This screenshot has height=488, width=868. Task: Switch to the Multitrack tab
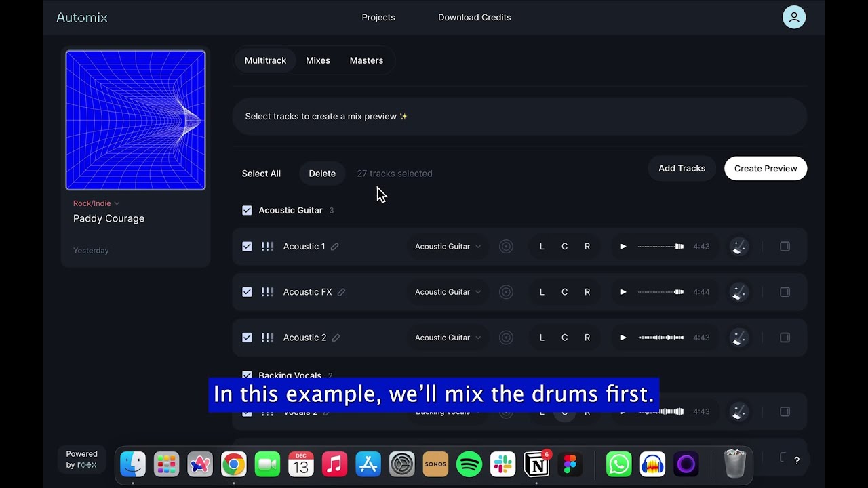[x=265, y=60]
